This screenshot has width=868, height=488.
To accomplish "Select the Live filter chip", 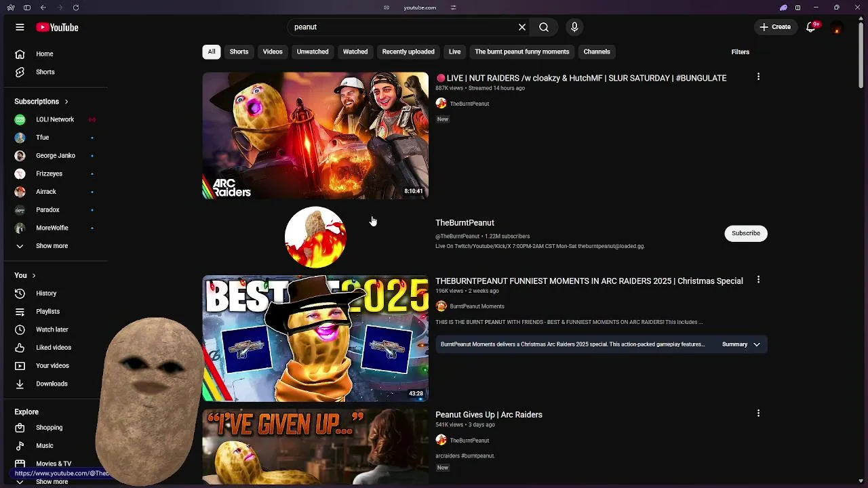I will (x=454, y=52).
